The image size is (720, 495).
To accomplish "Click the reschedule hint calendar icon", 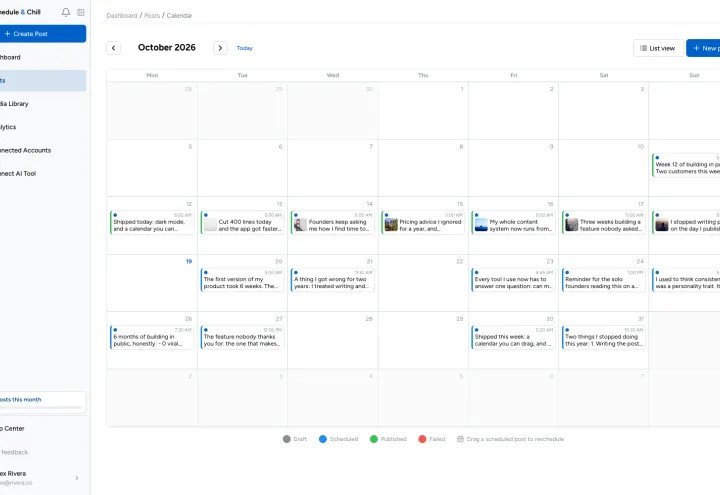I will [x=460, y=439].
